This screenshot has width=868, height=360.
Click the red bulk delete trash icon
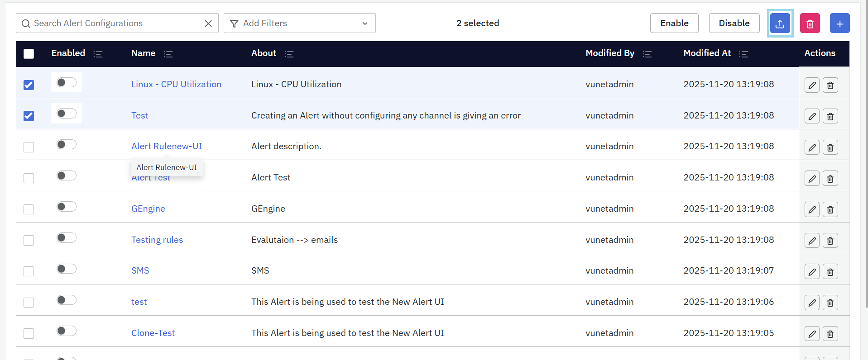[x=810, y=24]
